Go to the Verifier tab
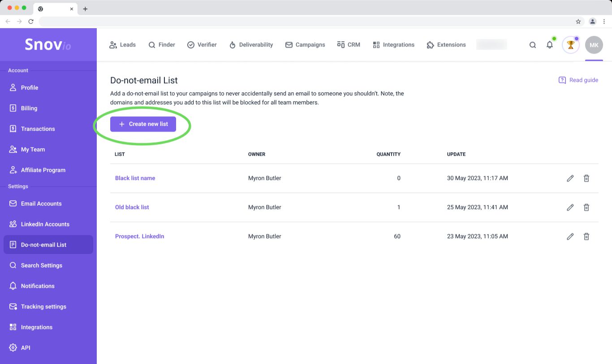 (x=202, y=45)
